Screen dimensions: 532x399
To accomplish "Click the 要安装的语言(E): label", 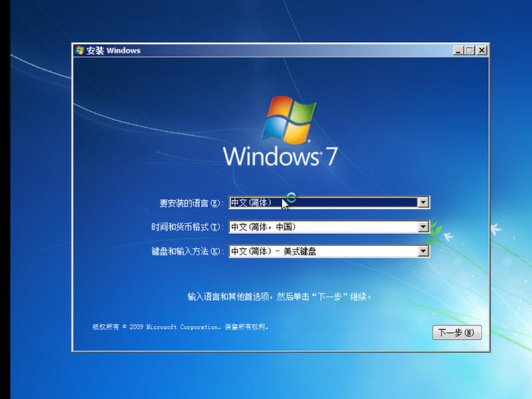I will pos(192,203).
